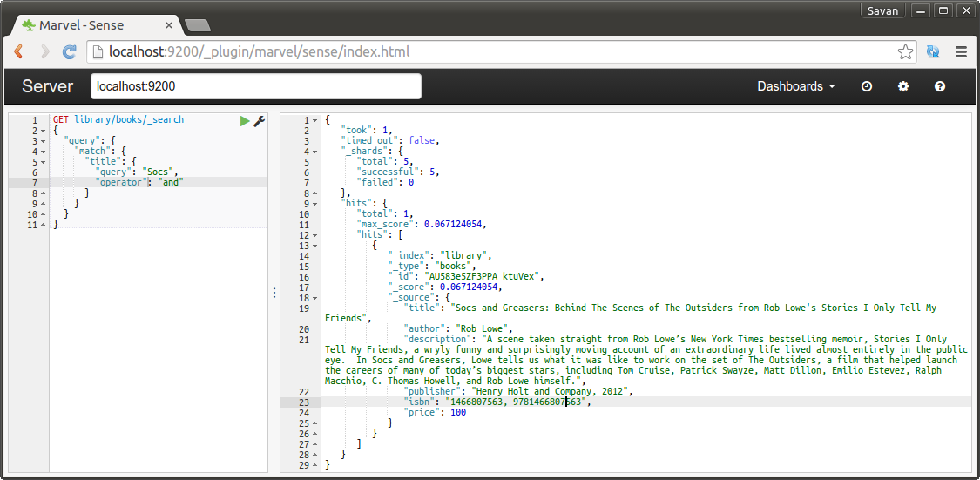Collapse the "match" block fold at editor line 4
Viewport: 980px width, 480px height.
[43, 152]
